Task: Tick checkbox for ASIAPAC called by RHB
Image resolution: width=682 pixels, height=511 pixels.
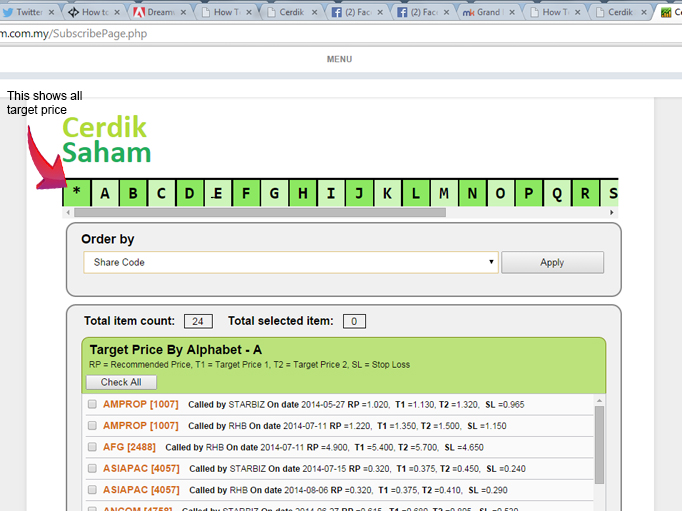Action: [93, 490]
